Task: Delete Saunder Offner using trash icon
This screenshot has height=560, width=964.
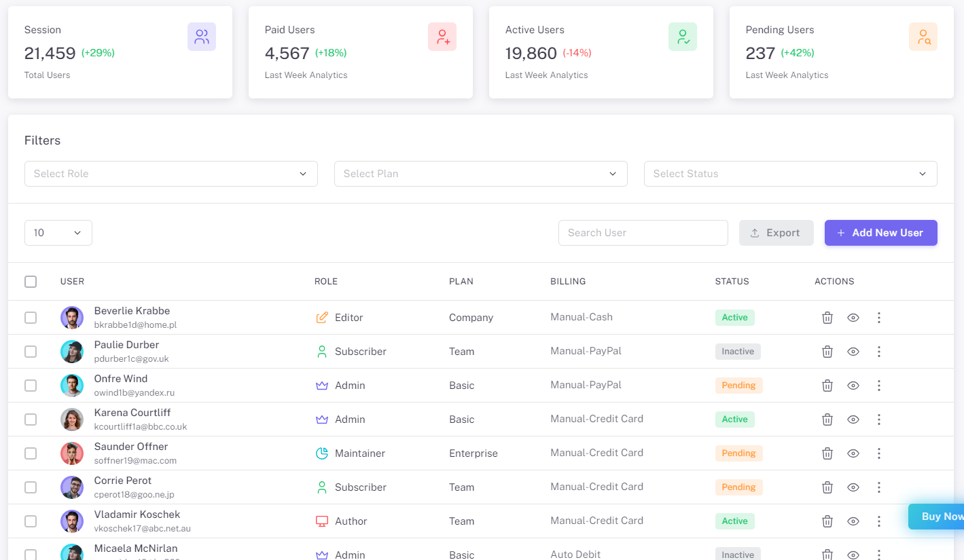Action: pyautogui.click(x=827, y=453)
